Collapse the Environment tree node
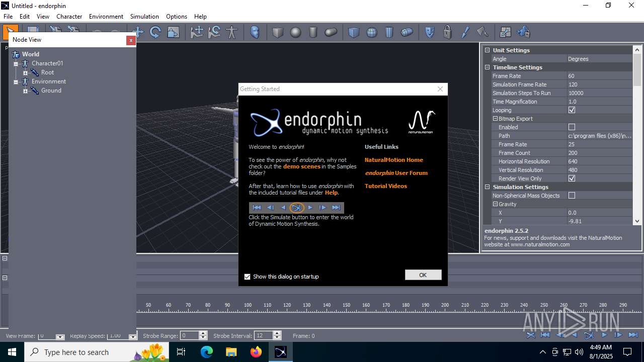This screenshot has width=644, height=362. click(x=16, y=82)
